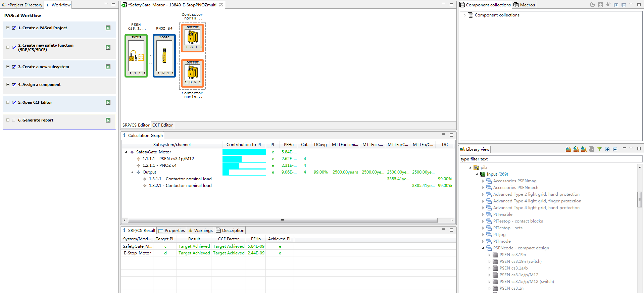Open the Library view menu dropdown arrow

pos(624,148)
